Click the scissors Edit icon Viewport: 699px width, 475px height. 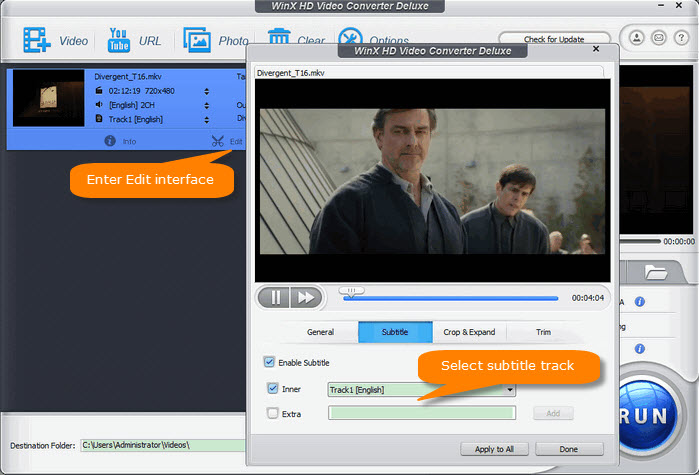click(x=218, y=141)
